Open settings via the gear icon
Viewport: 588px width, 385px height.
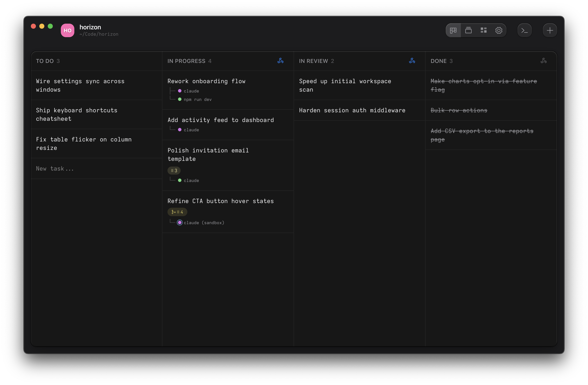coord(499,30)
